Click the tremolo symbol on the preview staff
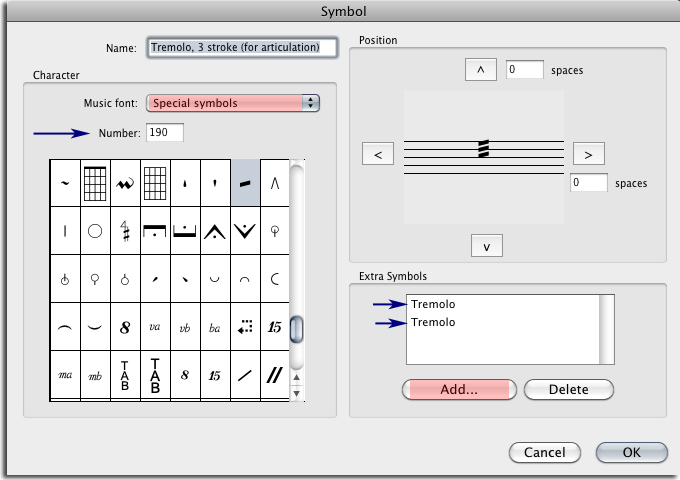The height and width of the screenshot is (480, 680). pyautogui.click(x=484, y=148)
